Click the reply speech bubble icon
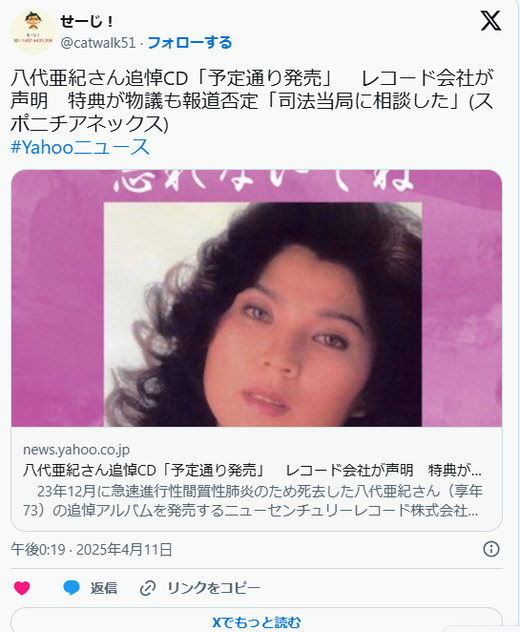This screenshot has height=632, width=520. [x=71, y=588]
